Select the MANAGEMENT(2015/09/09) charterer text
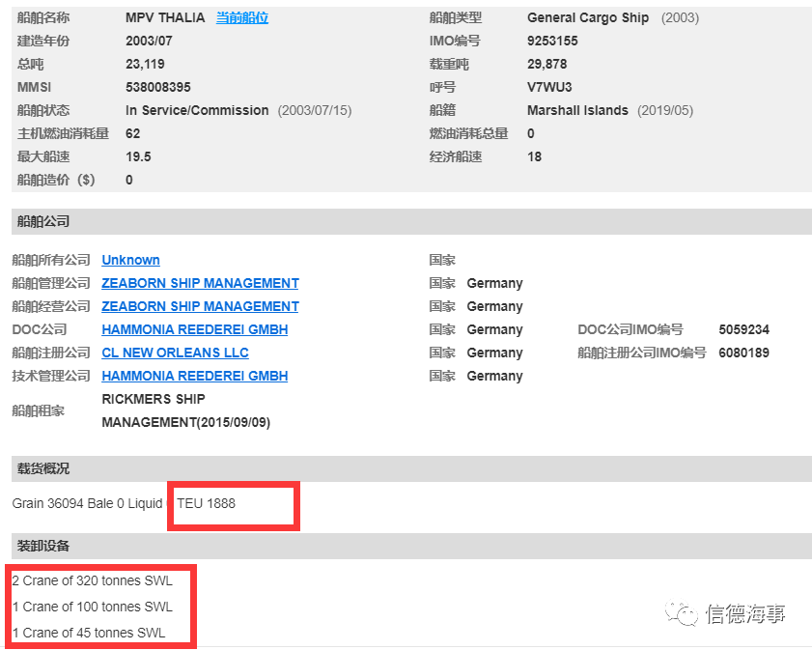The image size is (812, 650). [x=186, y=423]
